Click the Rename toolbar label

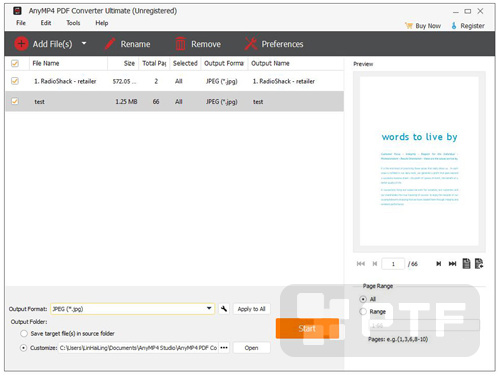135,44
